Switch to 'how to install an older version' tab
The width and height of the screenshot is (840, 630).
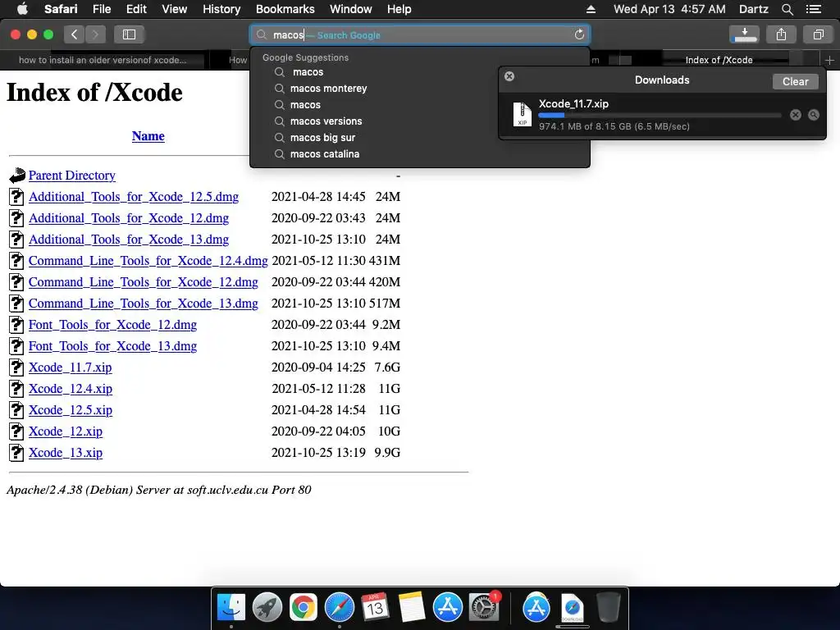103,60
